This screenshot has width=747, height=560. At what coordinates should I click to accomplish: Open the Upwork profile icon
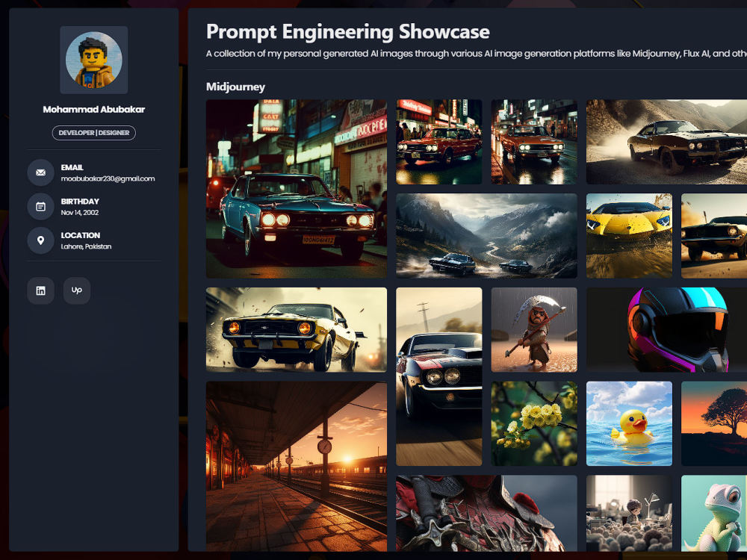point(77,290)
